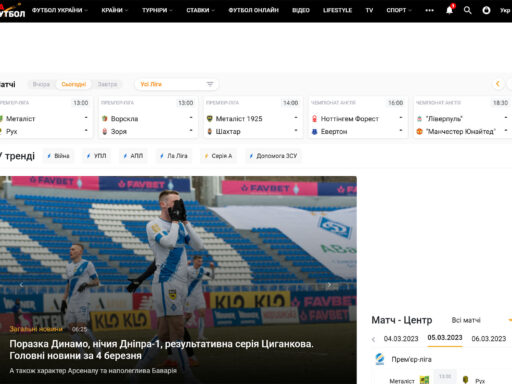The width and height of the screenshot is (512, 384).
Task: Click the Загальні новини category label
Action: tap(36, 329)
